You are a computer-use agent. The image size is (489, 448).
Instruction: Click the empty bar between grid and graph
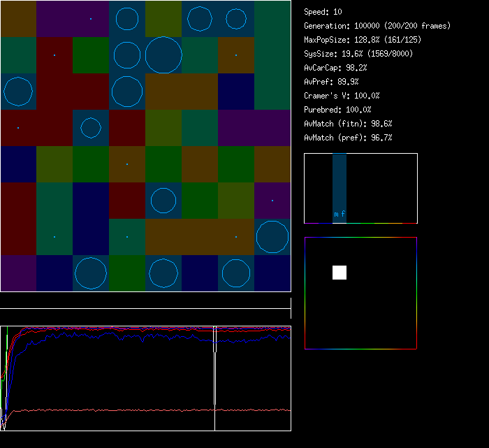point(145,302)
